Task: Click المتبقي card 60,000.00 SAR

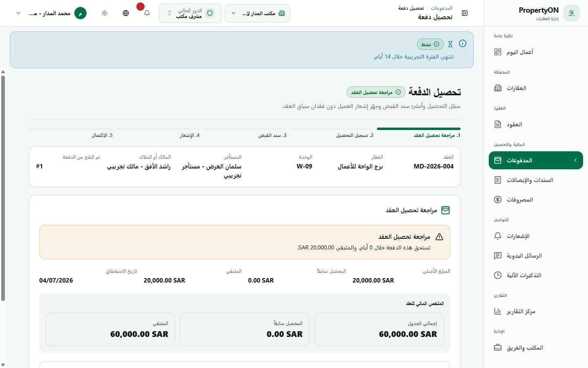Action: click(x=110, y=330)
